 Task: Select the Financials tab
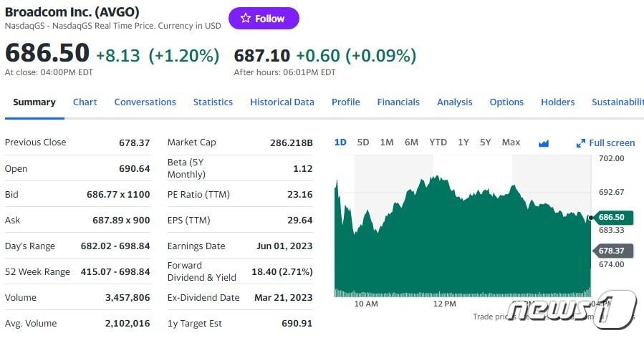click(x=398, y=102)
